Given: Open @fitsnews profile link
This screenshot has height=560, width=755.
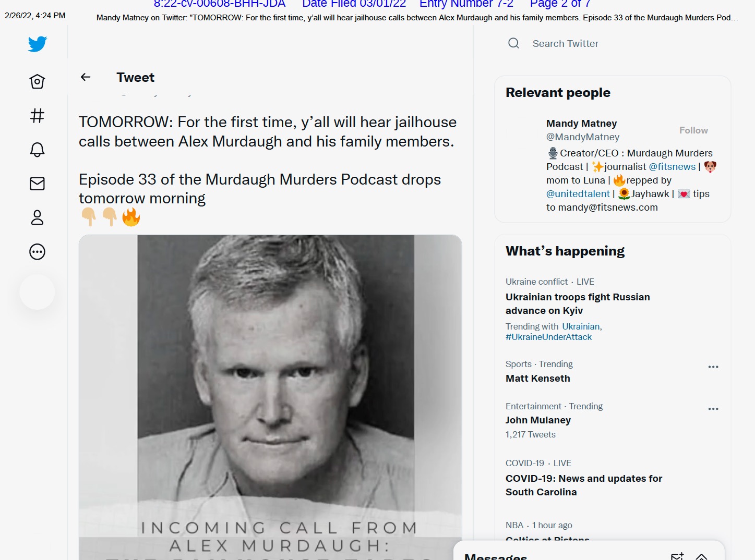Looking at the screenshot, I should [672, 167].
